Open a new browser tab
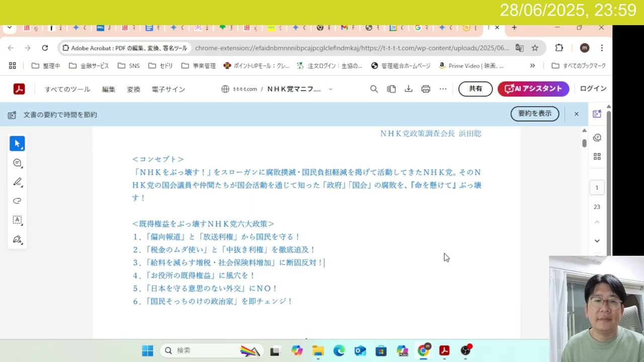The image size is (644, 362). (x=514, y=28)
